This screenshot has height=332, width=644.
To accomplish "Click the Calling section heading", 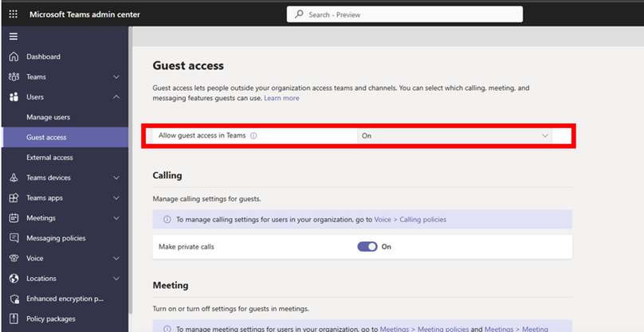I will click(167, 175).
